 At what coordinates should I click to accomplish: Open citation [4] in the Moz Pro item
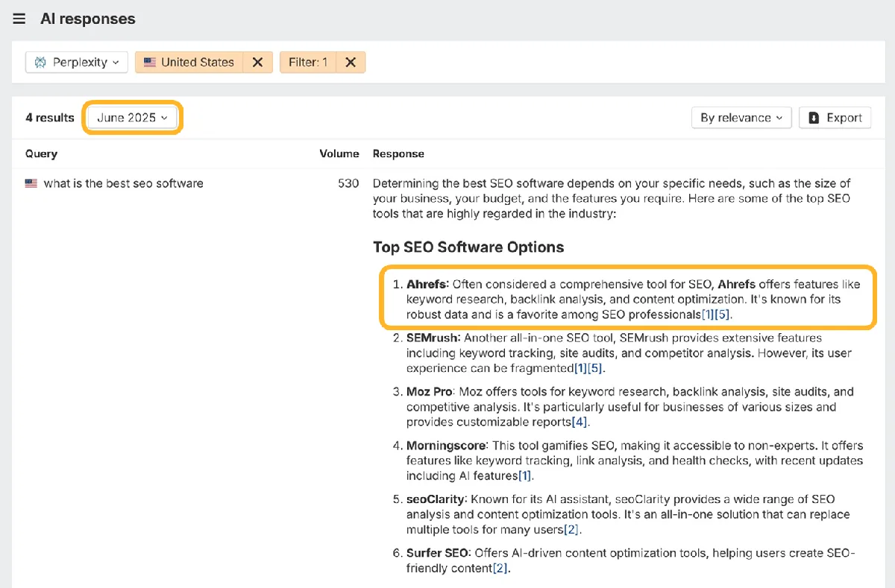pyautogui.click(x=580, y=423)
